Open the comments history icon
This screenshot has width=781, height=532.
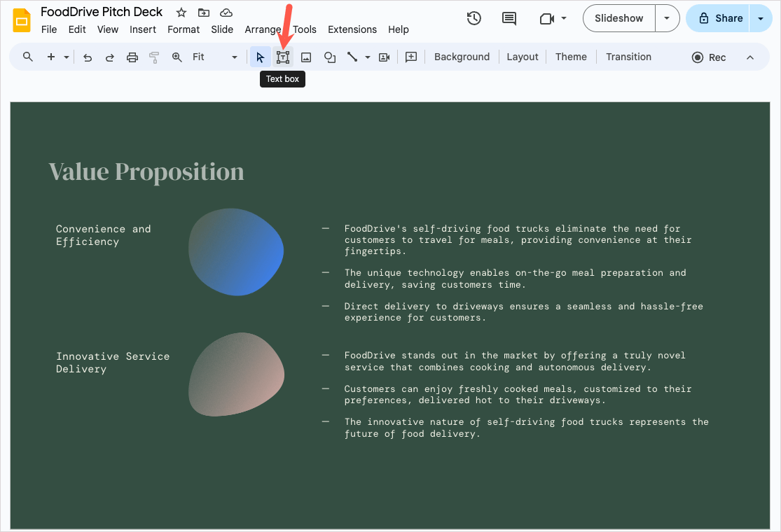coord(509,18)
